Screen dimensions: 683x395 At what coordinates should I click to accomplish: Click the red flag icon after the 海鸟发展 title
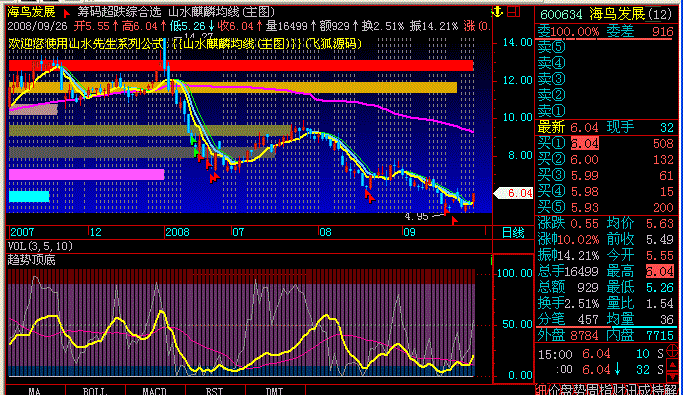67,13
